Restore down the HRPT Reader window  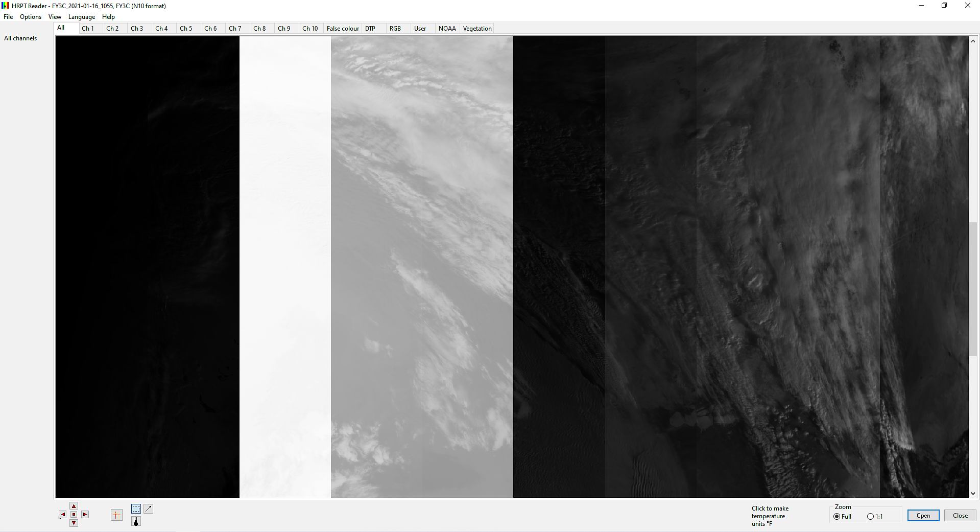click(944, 6)
